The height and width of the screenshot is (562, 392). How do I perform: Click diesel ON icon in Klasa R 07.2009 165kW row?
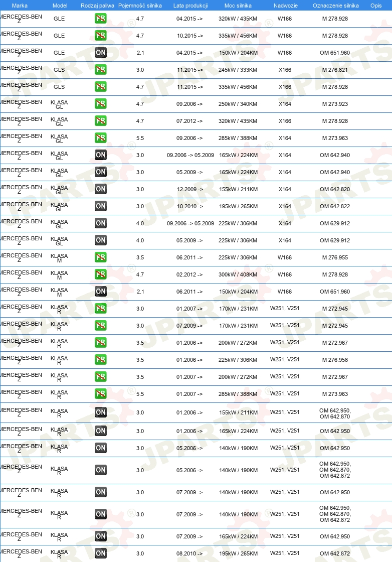pyautogui.click(x=101, y=536)
